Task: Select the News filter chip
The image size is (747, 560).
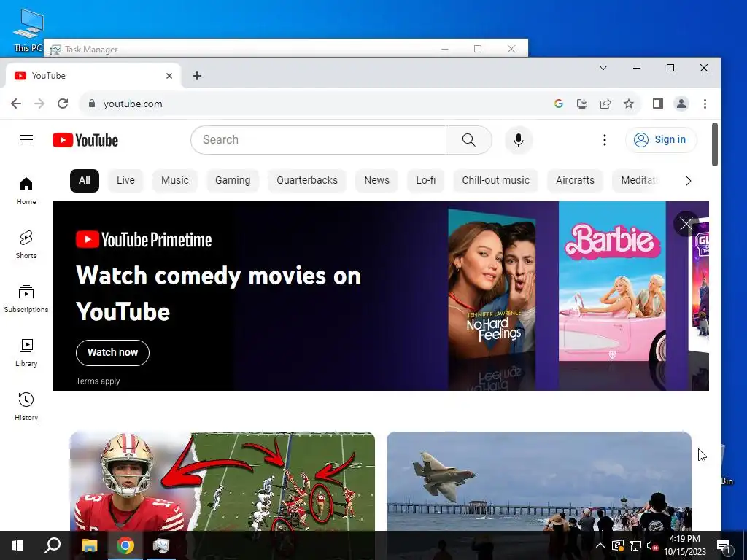Action: 377,181
